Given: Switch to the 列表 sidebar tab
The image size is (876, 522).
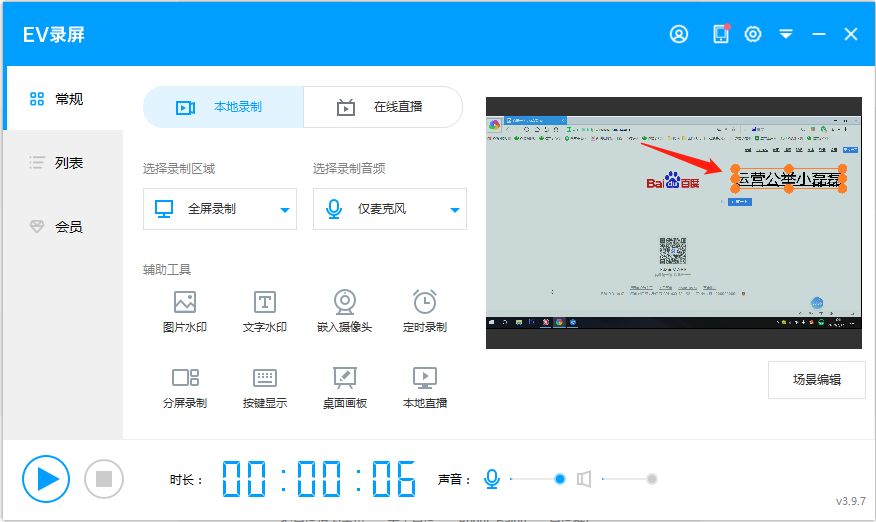Looking at the screenshot, I should pos(63,163).
